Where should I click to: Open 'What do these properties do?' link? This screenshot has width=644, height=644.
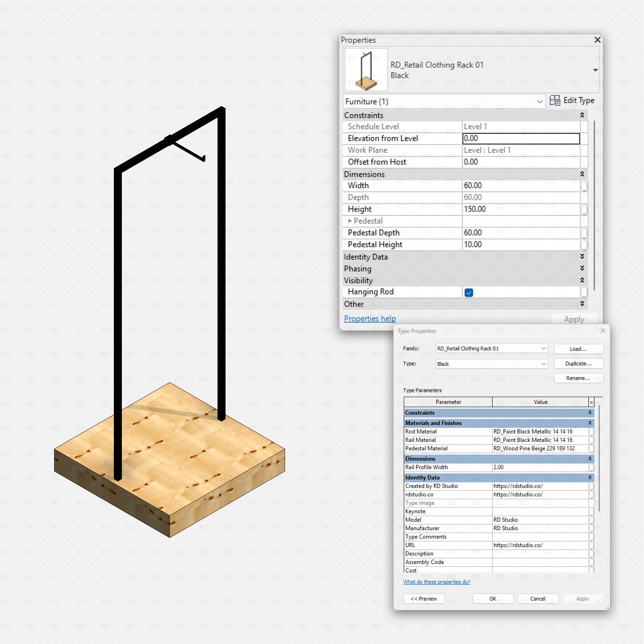(x=437, y=582)
